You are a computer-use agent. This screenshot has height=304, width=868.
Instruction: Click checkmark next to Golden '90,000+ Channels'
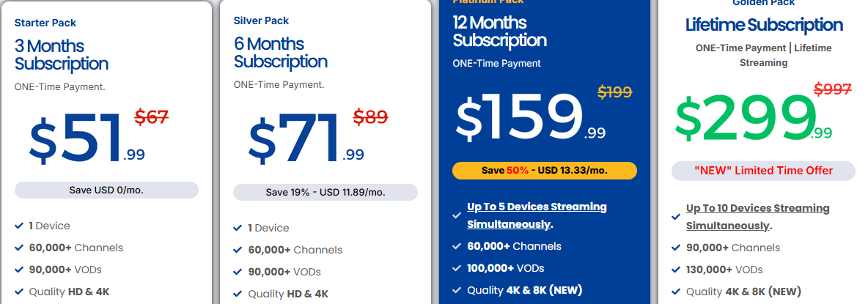(x=676, y=248)
